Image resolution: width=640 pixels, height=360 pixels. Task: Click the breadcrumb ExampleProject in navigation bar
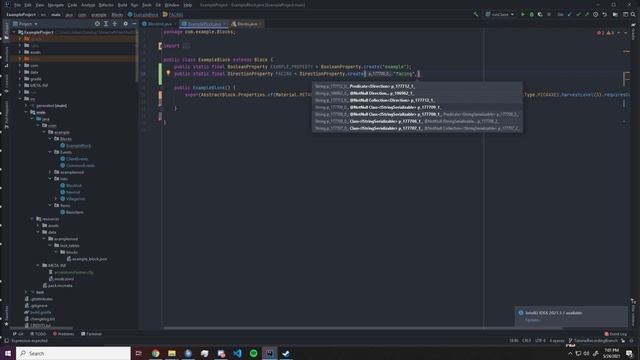21,14
